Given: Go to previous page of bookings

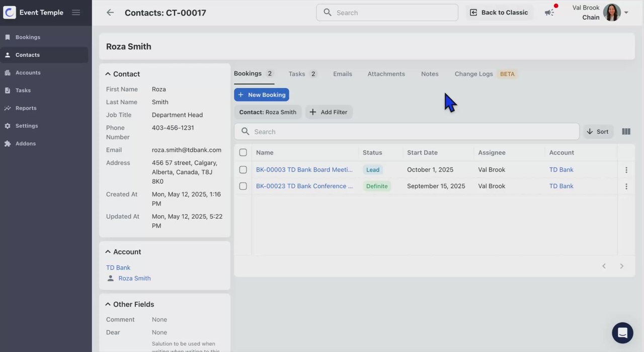Looking at the screenshot, I should (x=604, y=266).
